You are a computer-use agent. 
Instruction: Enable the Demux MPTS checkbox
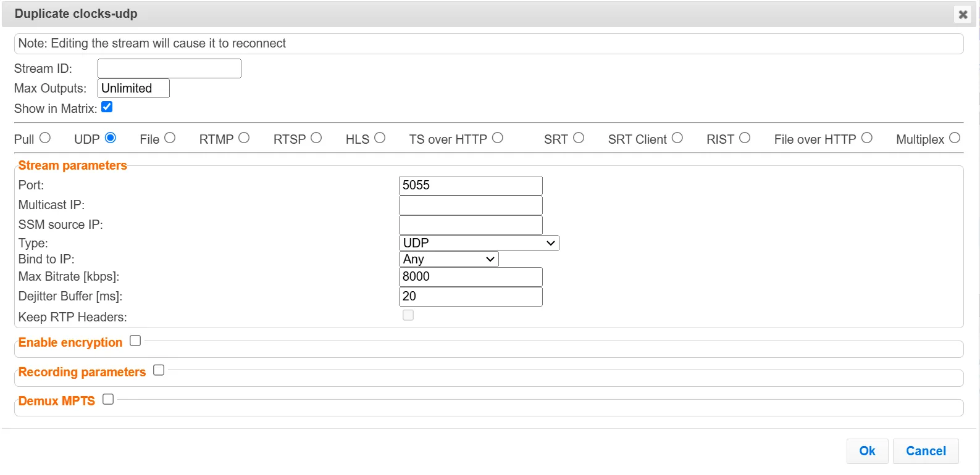[108, 399]
